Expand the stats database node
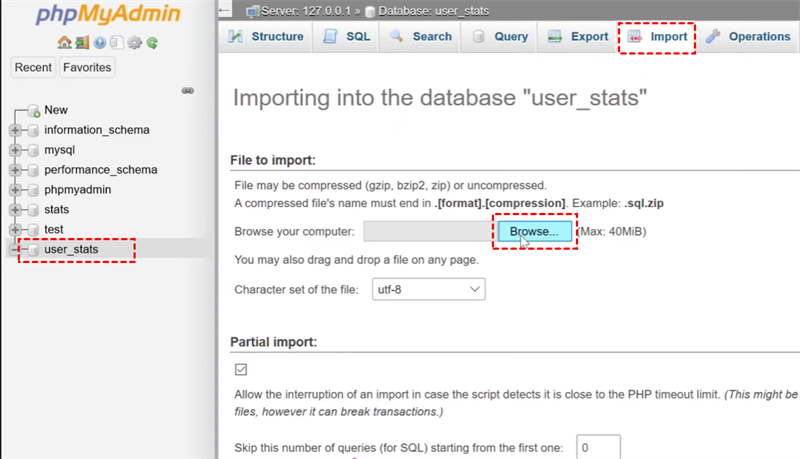The image size is (800, 459). tap(15, 210)
